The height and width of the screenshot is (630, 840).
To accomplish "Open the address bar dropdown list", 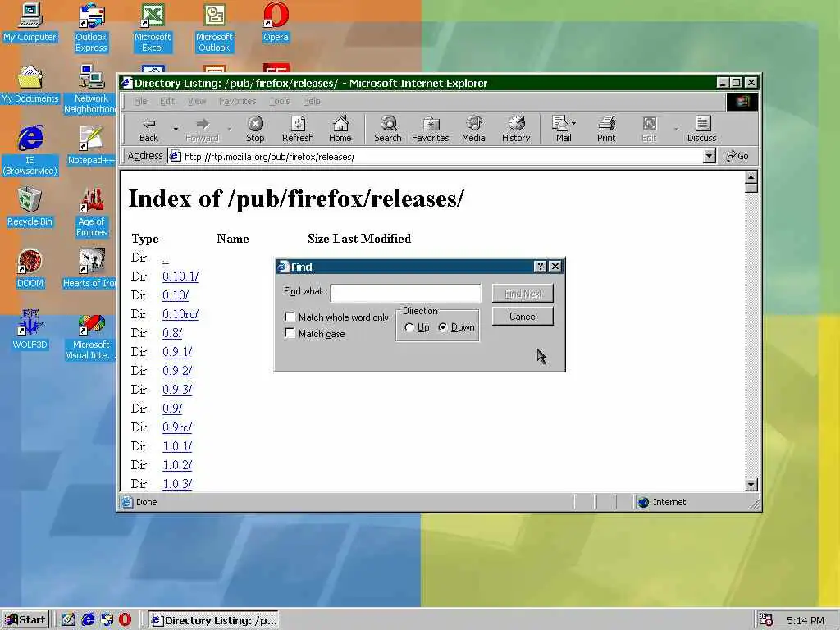I will 709,156.
